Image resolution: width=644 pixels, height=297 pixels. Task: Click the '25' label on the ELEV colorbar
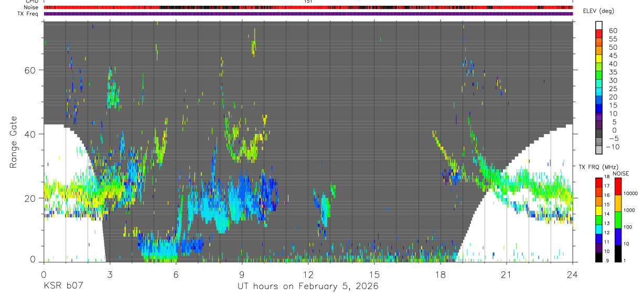coord(613,89)
